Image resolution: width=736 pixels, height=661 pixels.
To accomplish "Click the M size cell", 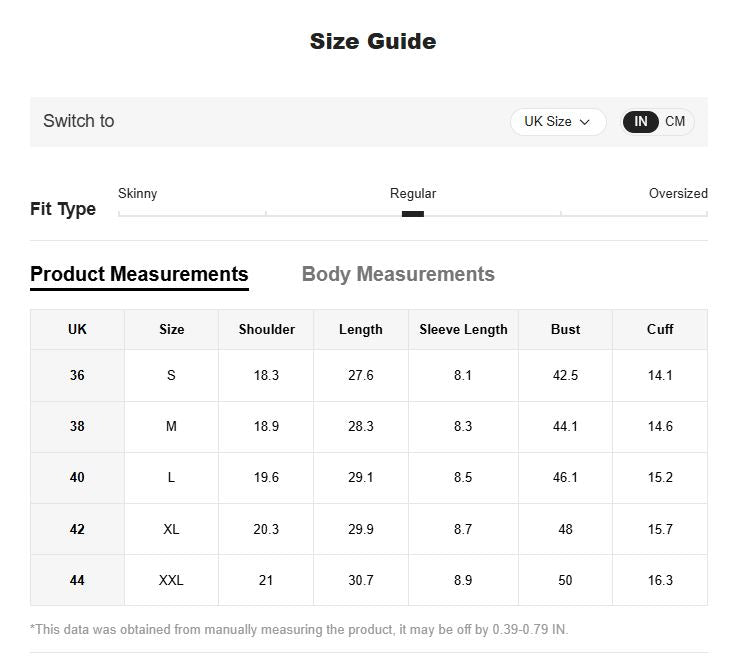I will click(x=171, y=426).
